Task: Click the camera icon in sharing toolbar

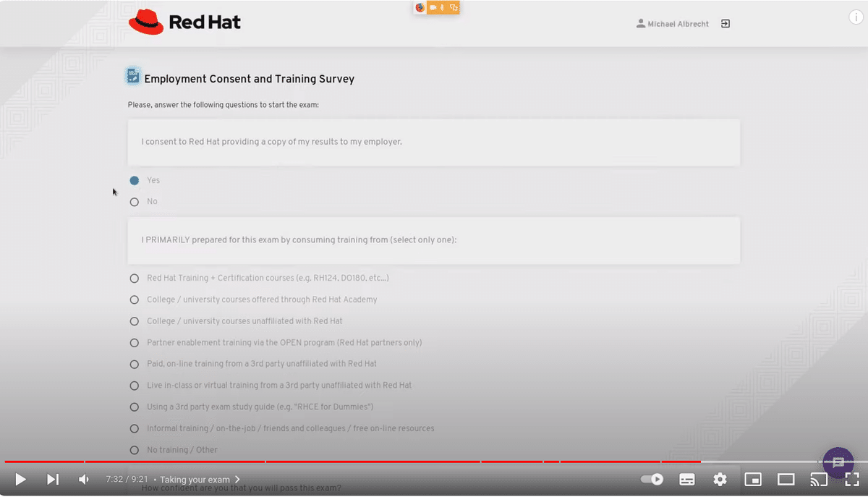Action: pyautogui.click(x=433, y=7)
